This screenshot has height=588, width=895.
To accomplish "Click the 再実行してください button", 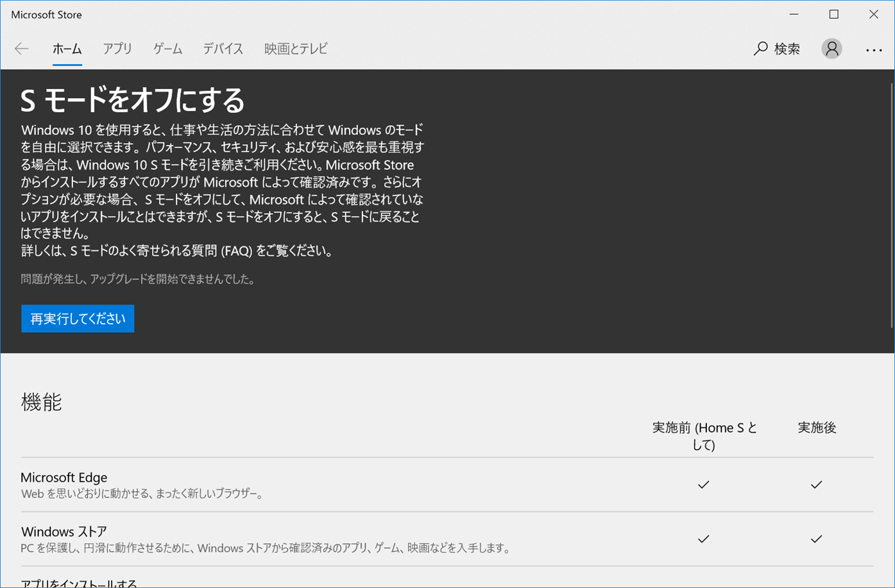I will (78, 319).
